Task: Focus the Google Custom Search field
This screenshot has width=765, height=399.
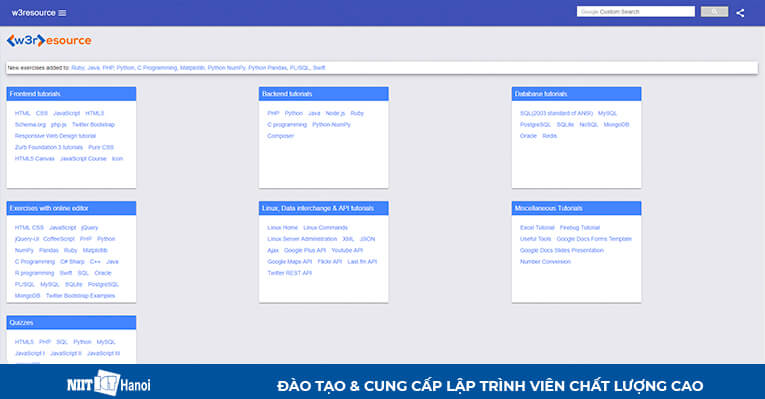Action: pyautogui.click(x=636, y=12)
